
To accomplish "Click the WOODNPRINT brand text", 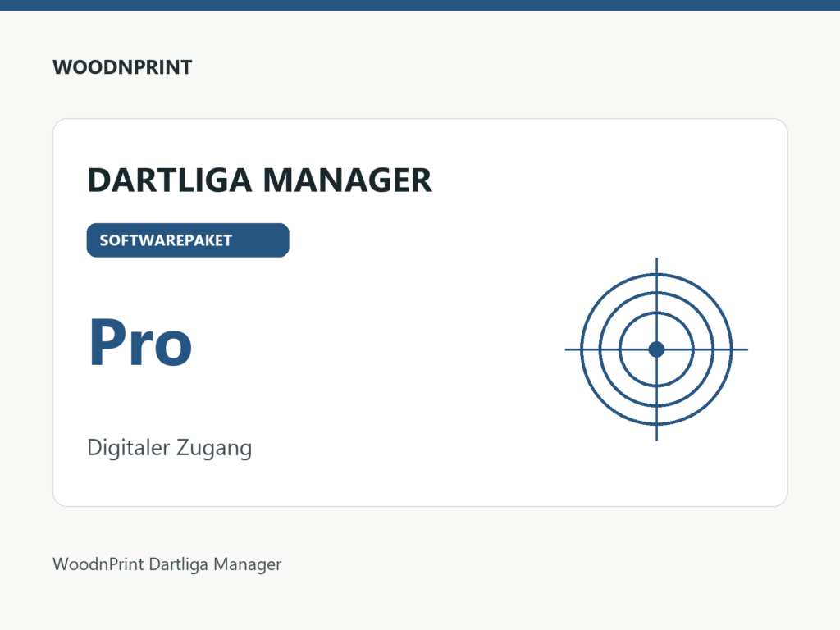I will 122,67.
